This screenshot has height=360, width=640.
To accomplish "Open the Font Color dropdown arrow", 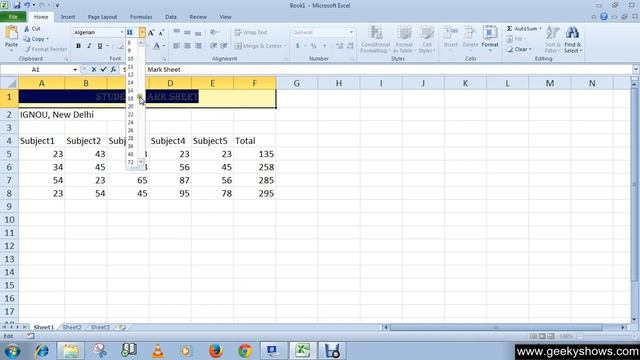I will (x=164, y=46).
